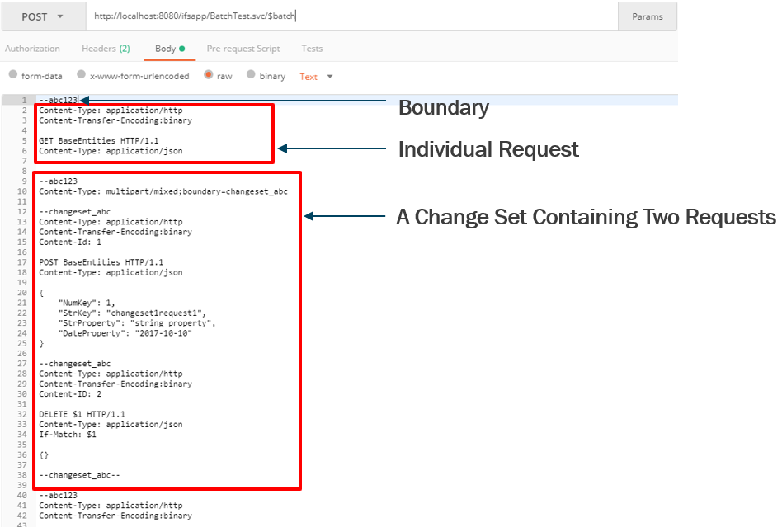782x532 pixels.
Task: Open the POST method dropdown
Action: (x=42, y=16)
